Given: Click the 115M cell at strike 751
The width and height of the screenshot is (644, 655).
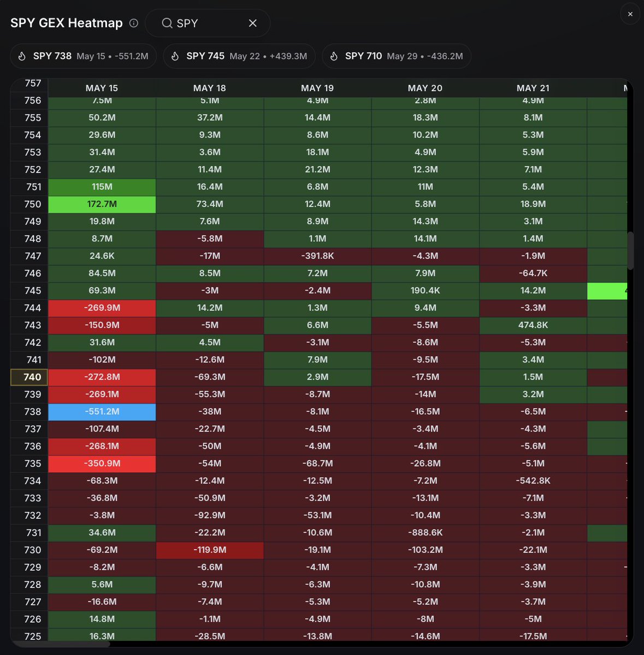Looking at the screenshot, I should [x=102, y=187].
